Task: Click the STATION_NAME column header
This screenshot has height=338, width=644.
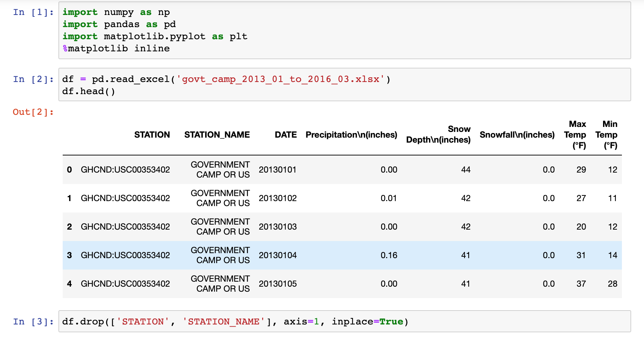Action: (217, 135)
